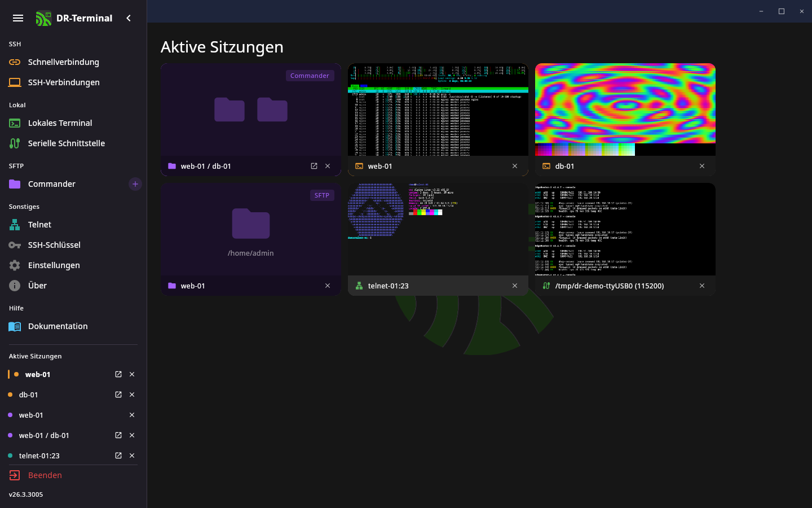This screenshot has height=508, width=812.
Task: Open Dokumentation
Action: (x=73, y=326)
